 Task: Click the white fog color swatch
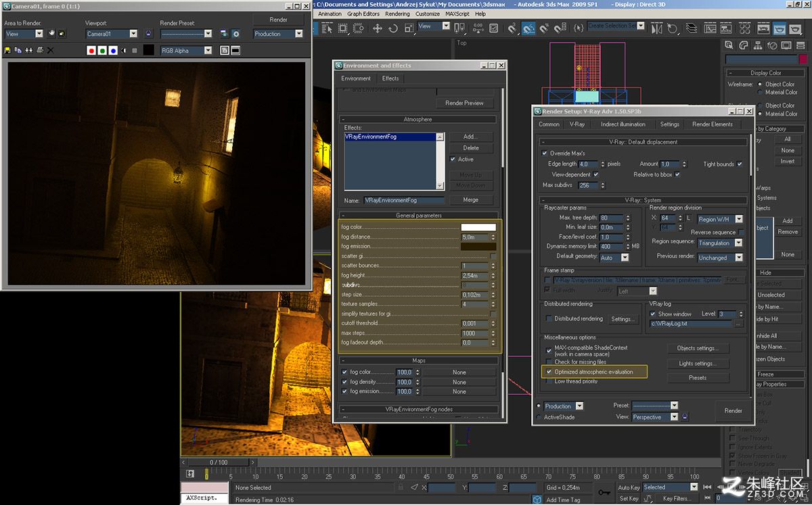tap(478, 227)
